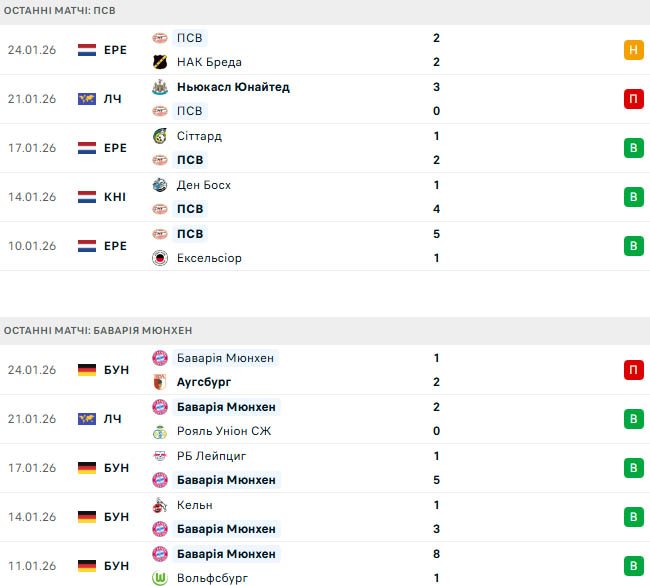The image size is (650, 586).
Task: Click the Excelsior club crest icon
Action: (x=160, y=258)
